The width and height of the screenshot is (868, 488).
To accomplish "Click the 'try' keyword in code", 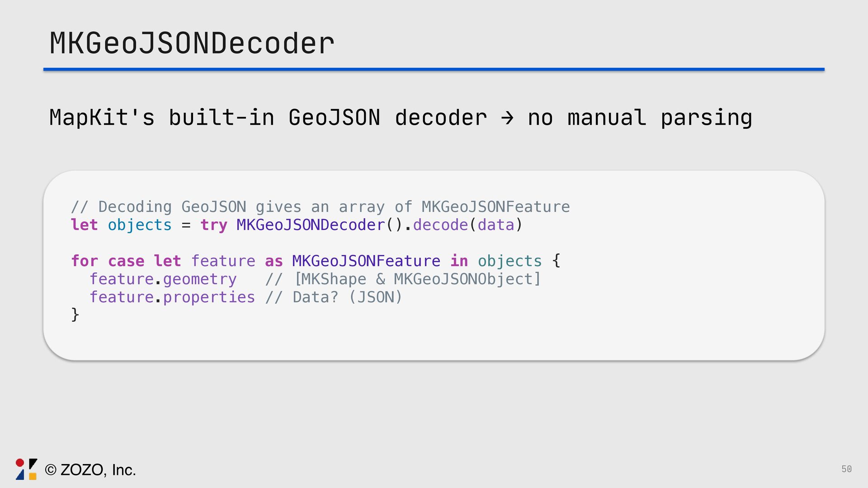I will [x=214, y=225].
